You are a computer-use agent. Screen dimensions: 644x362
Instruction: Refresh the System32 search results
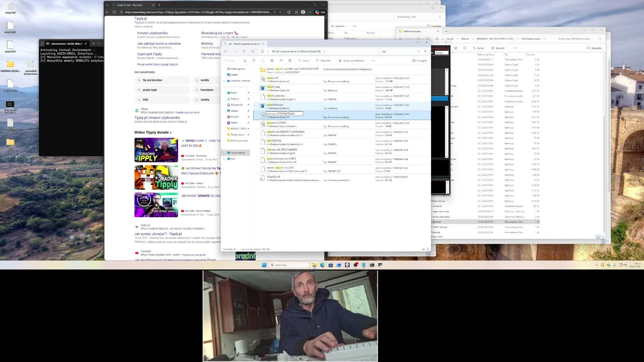click(253, 51)
